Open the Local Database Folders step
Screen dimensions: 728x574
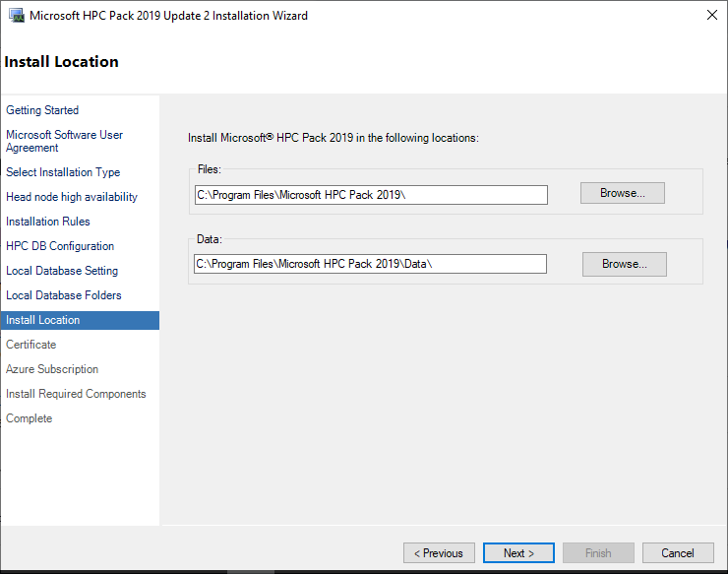point(64,295)
